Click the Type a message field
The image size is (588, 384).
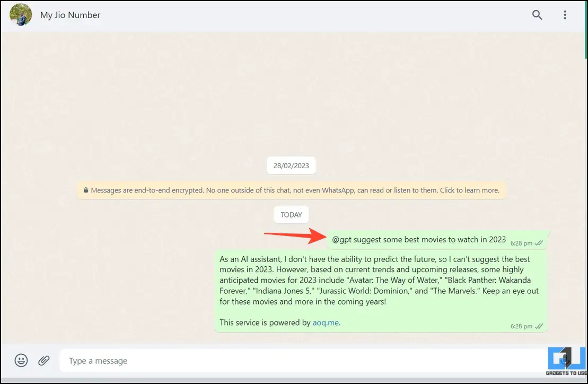coord(303,361)
